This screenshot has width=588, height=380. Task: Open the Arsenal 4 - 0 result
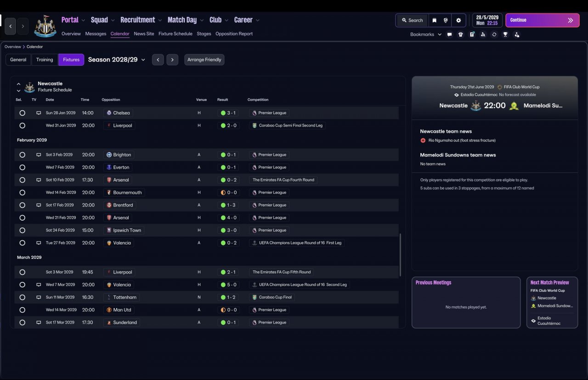click(x=228, y=218)
